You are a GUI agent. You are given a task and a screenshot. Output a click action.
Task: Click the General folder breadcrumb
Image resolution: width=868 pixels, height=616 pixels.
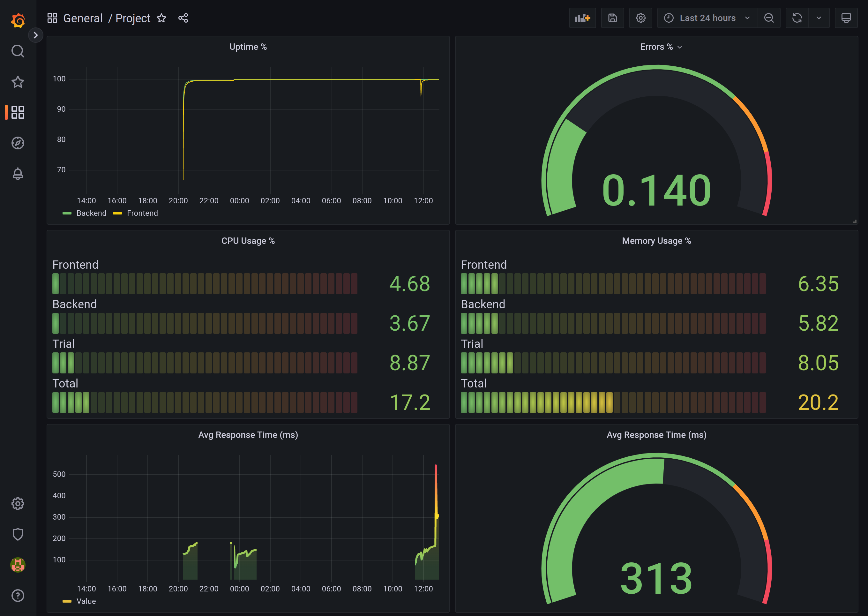pos(83,18)
